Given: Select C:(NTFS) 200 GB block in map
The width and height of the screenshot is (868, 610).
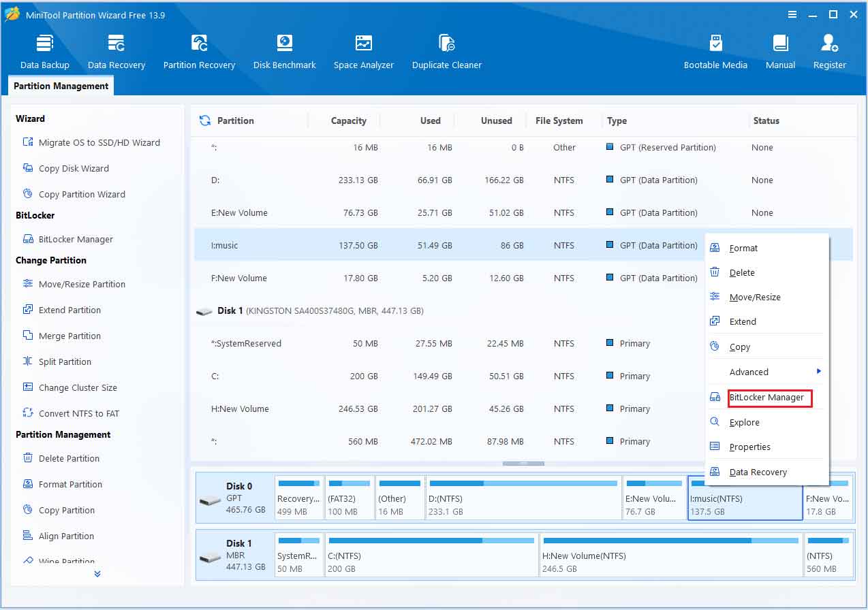Looking at the screenshot, I should tap(432, 556).
